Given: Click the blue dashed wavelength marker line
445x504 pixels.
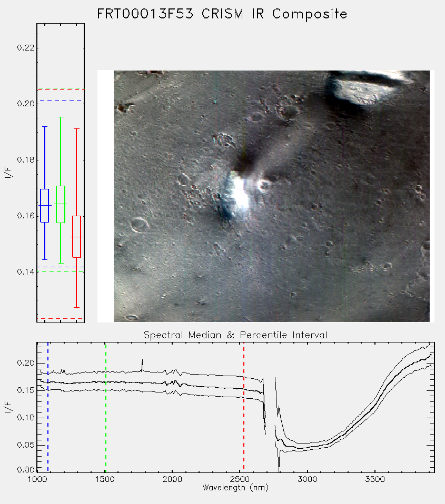Looking at the screenshot, I should (48, 407).
